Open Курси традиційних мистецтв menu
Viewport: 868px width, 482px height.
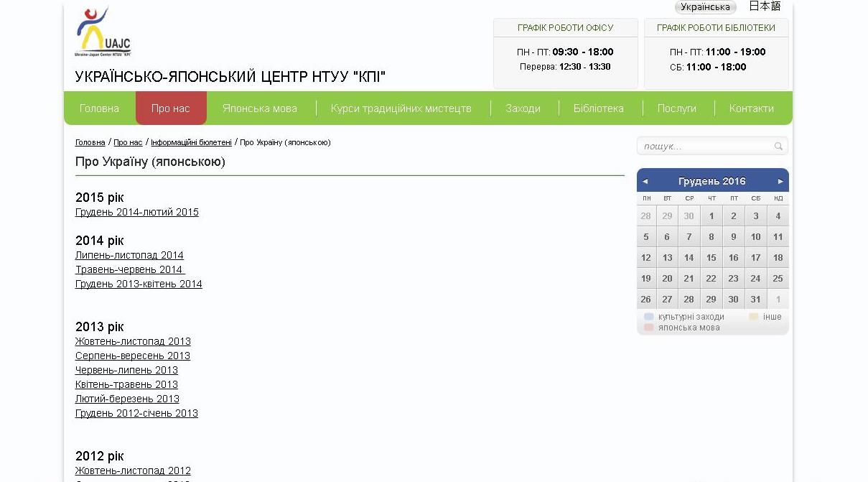point(401,108)
